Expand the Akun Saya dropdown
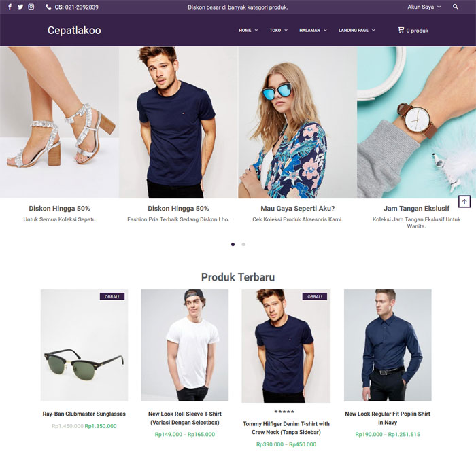Image resolution: width=476 pixels, height=464 pixels. (x=424, y=7)
